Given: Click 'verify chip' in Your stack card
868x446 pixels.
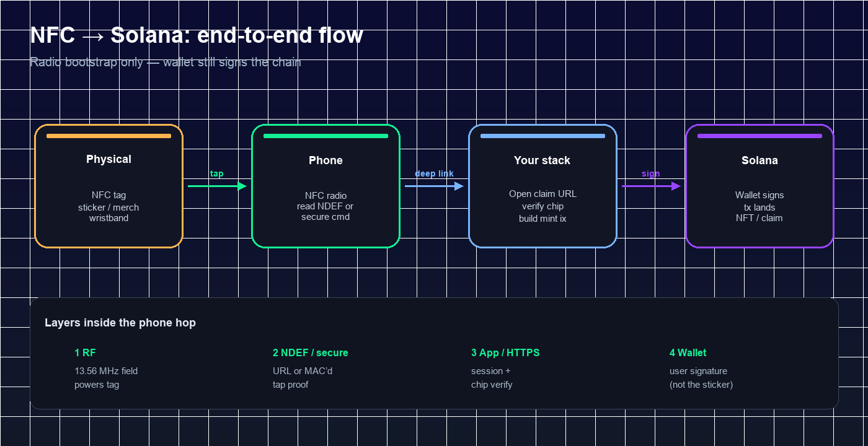Looking at the screenshot, I should click(x=542, y=206).
